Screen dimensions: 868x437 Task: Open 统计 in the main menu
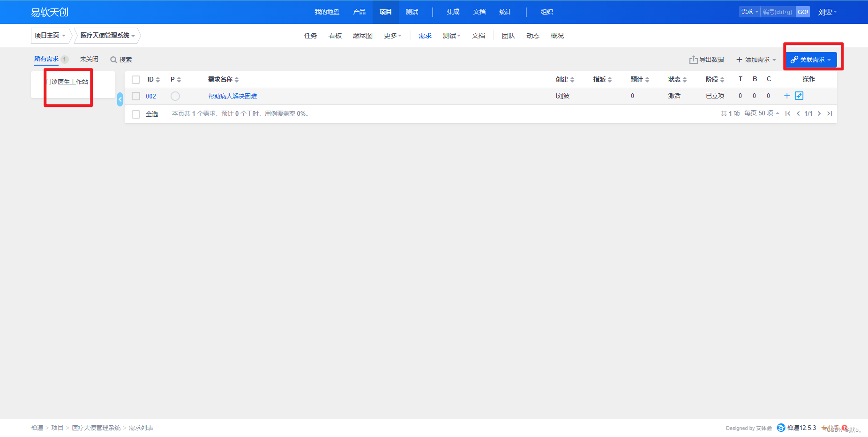point(506,12)
